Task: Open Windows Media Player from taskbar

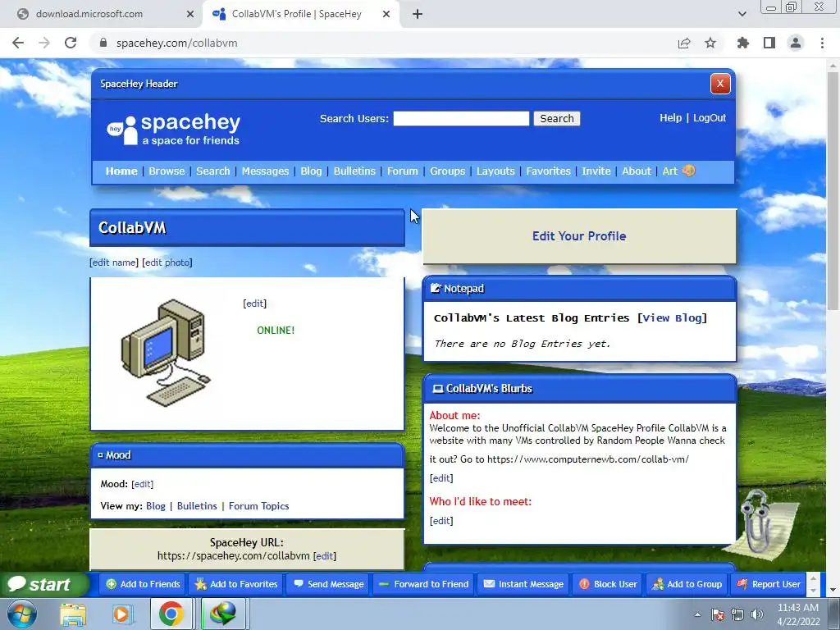Action: pyautogui.click(x=121, y=614)
